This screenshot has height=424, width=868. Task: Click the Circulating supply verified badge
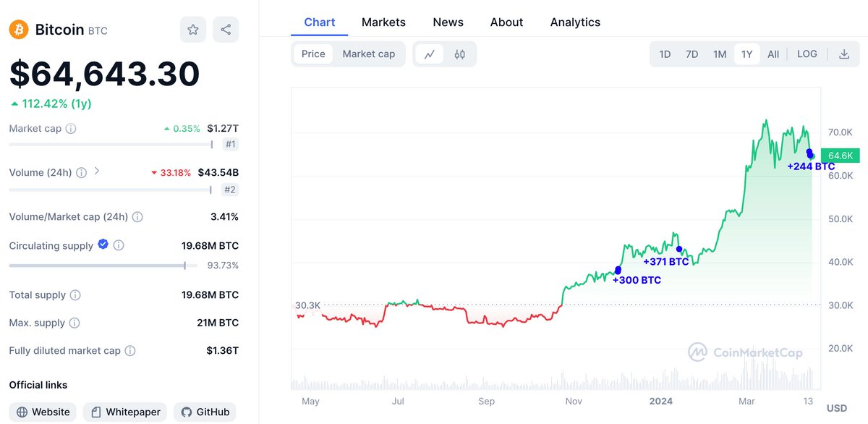pyautogui.click(x=103, y=245)
